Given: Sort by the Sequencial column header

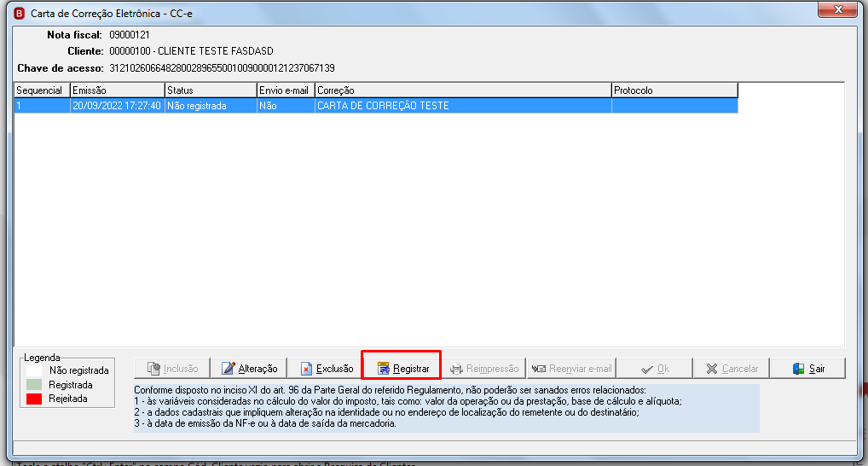Looking at the screenshot, I should 42,90.
